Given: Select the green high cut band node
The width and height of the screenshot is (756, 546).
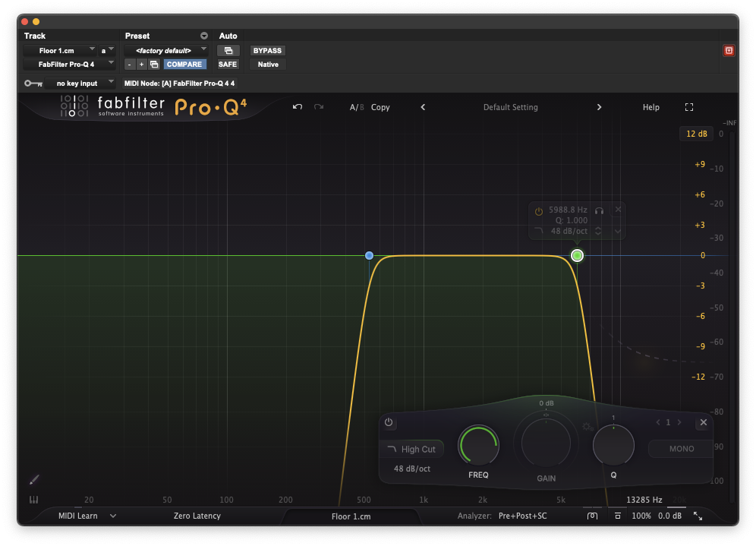Looking at the screenshot, I should point(577,256).
